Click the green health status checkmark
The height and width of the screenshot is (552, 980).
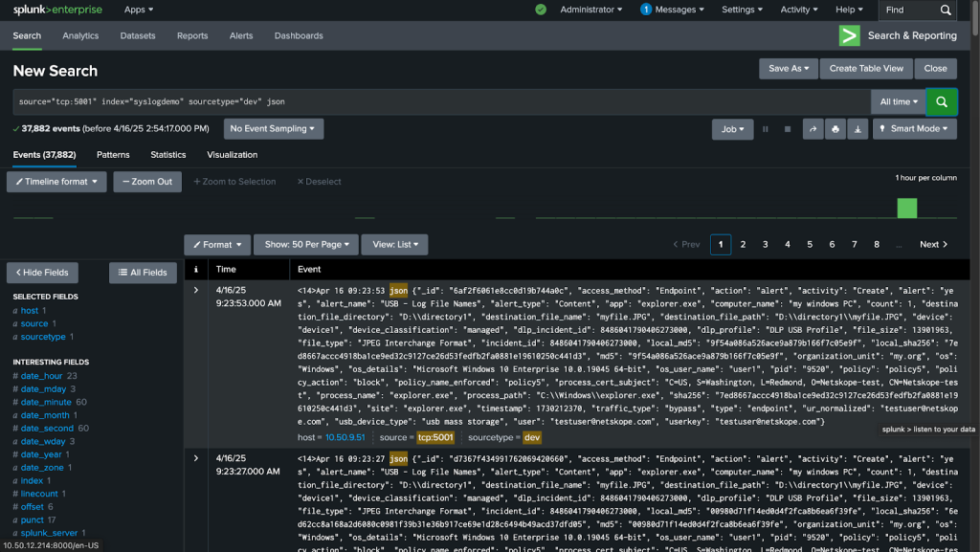541,10
